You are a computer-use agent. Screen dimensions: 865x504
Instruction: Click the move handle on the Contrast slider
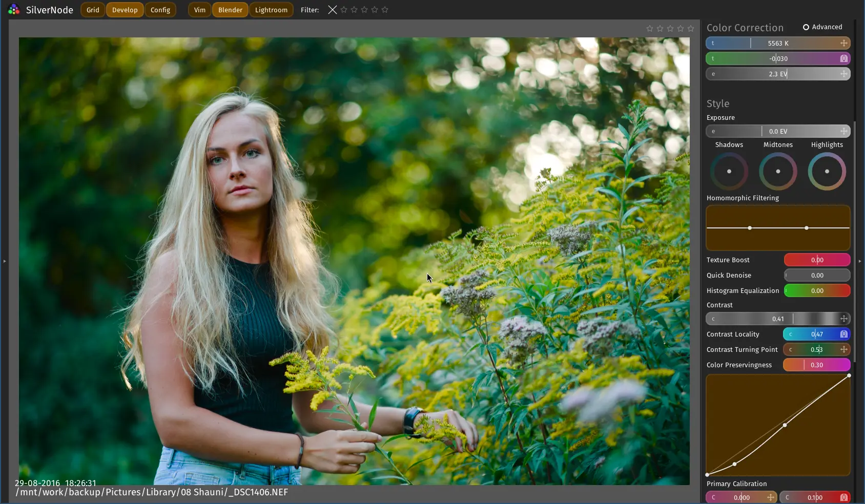pyautogui.click(x=843, y=319)
